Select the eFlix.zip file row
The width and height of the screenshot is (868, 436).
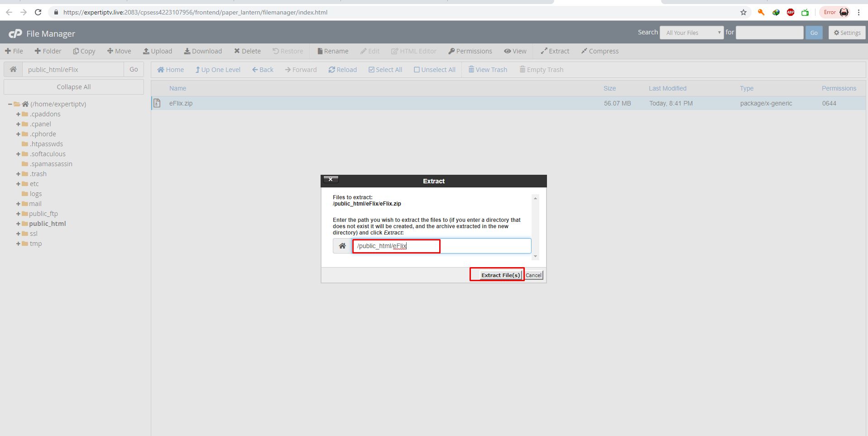(508, 103)
